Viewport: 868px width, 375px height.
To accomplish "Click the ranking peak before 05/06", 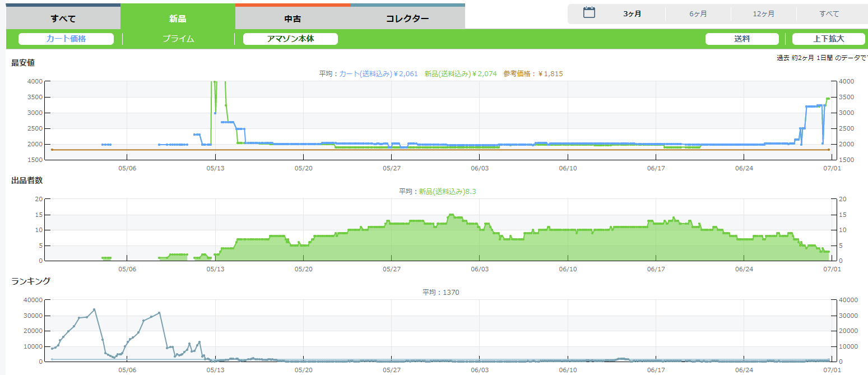I will tap(94, 309).
